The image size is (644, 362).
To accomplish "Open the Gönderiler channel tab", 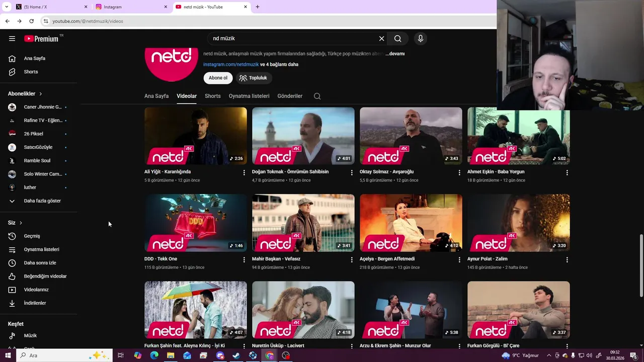I will [x=290, y=96].
